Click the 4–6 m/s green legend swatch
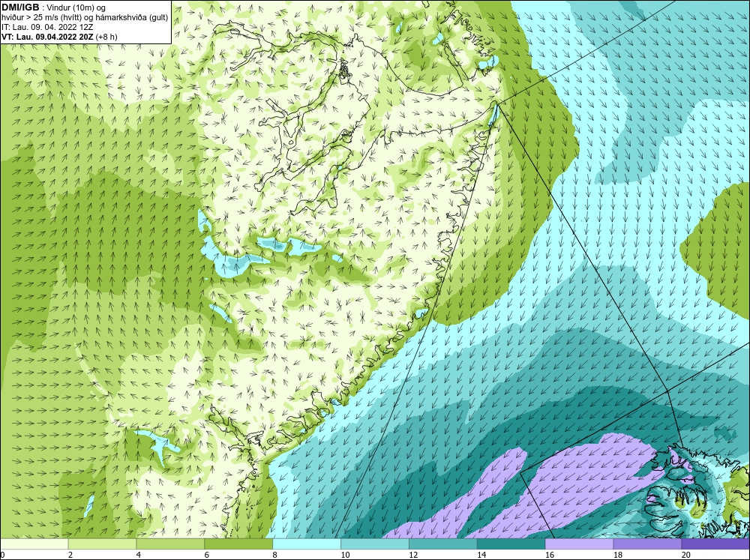Image resolution: width=750 pixels, height=560 pixels. tap(170, 544)
